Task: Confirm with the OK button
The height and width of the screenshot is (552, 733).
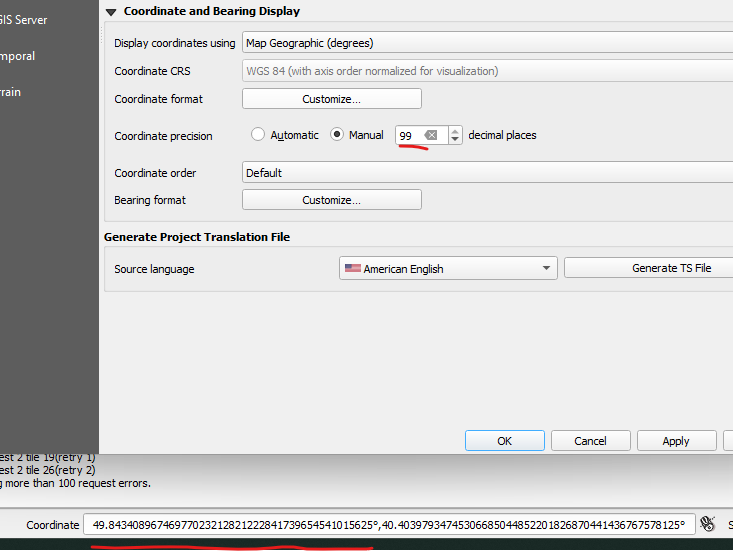Action: (504, 441)
